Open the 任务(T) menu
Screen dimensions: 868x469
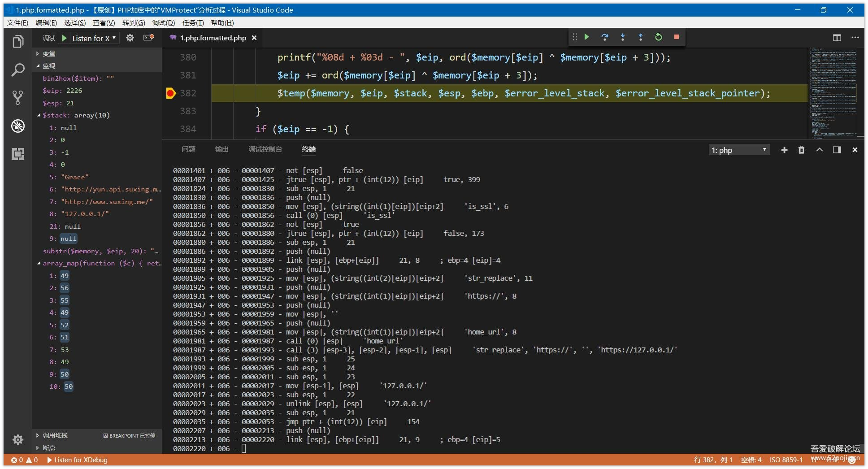coord(193,22)
